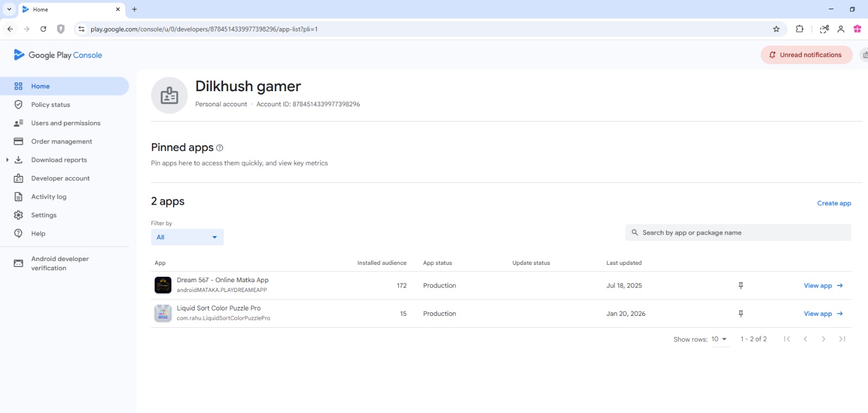Pin the Dream 567 app
The height and width of the screenshot is (413, 868).
[x=741, y=285]
